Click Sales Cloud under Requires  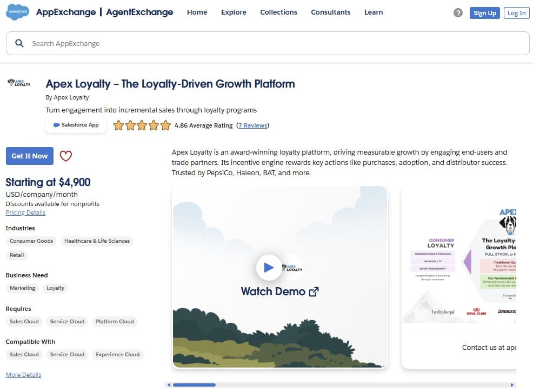[x=24, y=321]
